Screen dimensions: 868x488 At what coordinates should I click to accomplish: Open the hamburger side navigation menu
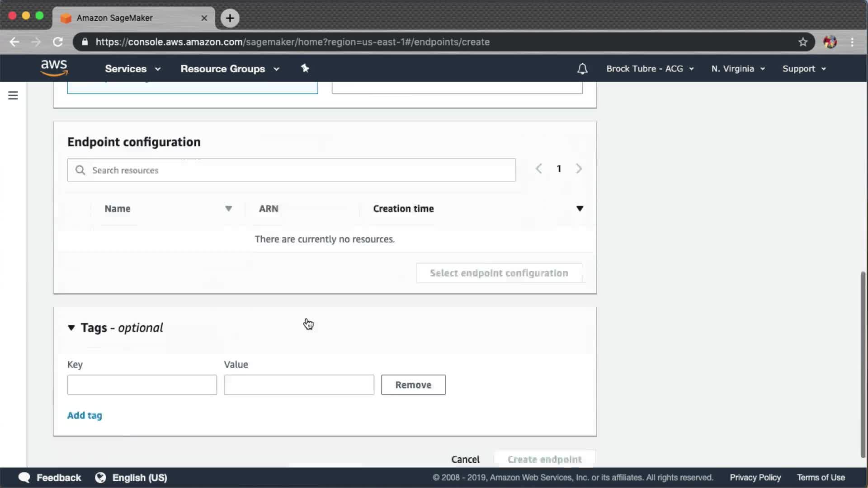pyautogui.click(x=13, y=95)
